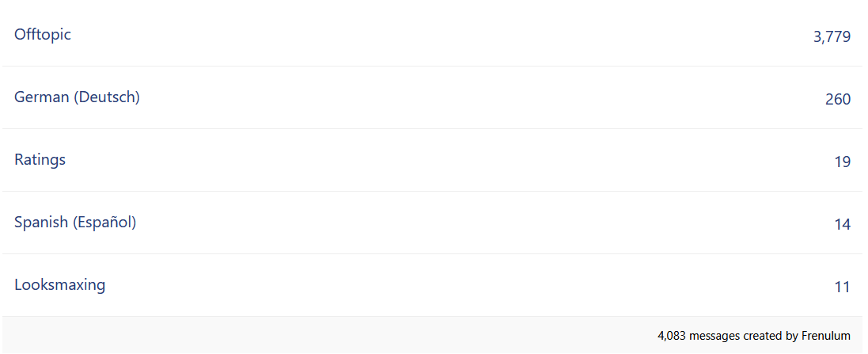Click the divider between Ratings and Spanish rows
This screenshot has height=354, width=868.
(432, 191)
